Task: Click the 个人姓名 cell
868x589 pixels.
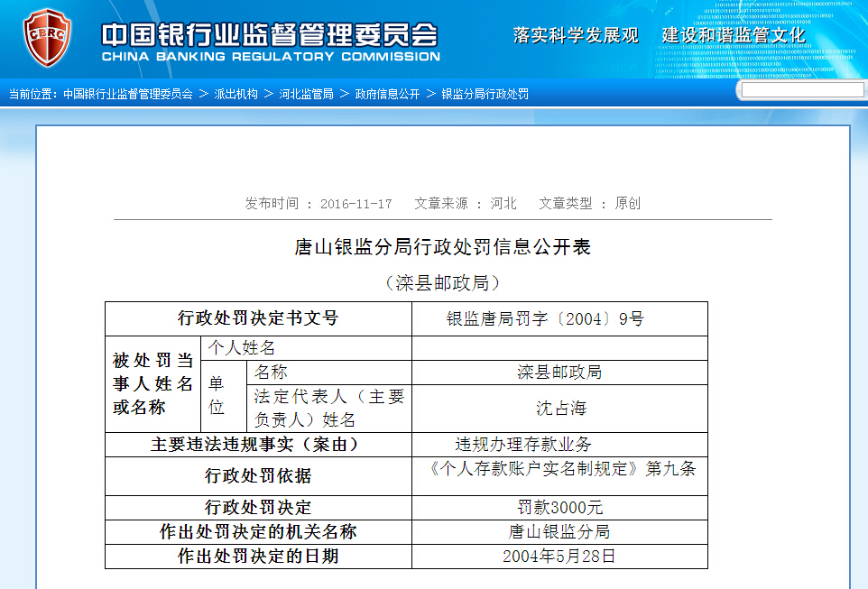Action: tap(306, 348)
